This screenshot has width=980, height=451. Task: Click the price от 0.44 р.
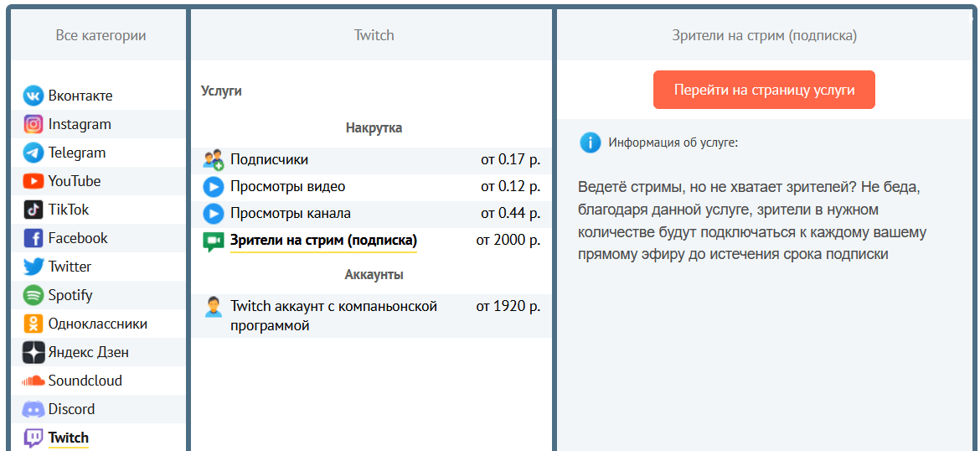pyautogui.click(x=511, y=214)
